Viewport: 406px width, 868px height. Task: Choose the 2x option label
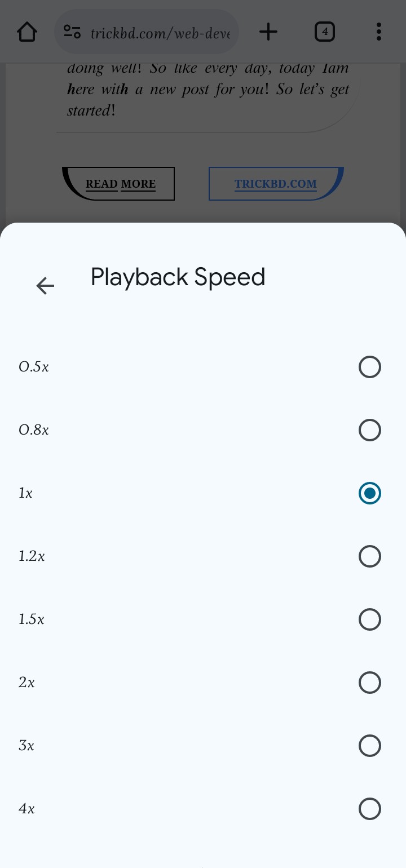point(27,683)
